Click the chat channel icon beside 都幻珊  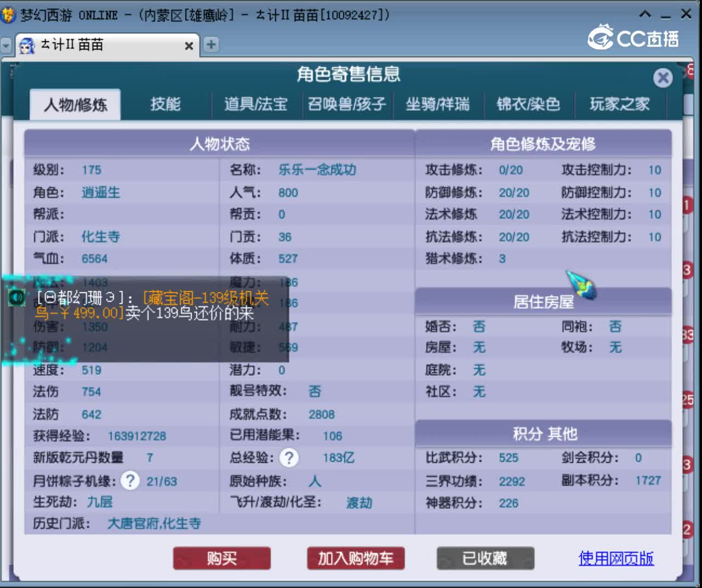[17, 298]
